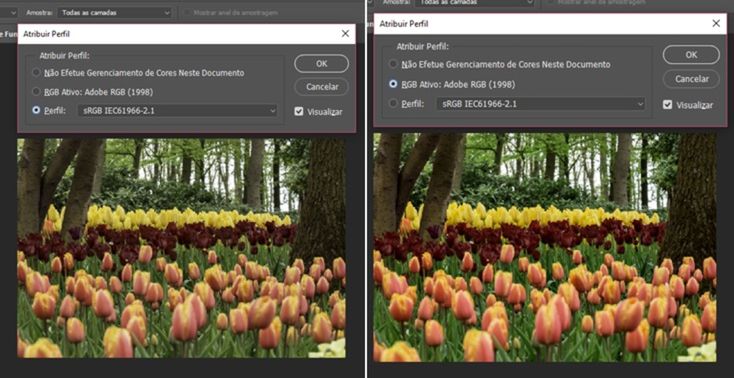Screen dimensions: 734x378
Task: Open 'Todas as camadas' Amostra dropdown on left
Action: (x=114, y=13)
